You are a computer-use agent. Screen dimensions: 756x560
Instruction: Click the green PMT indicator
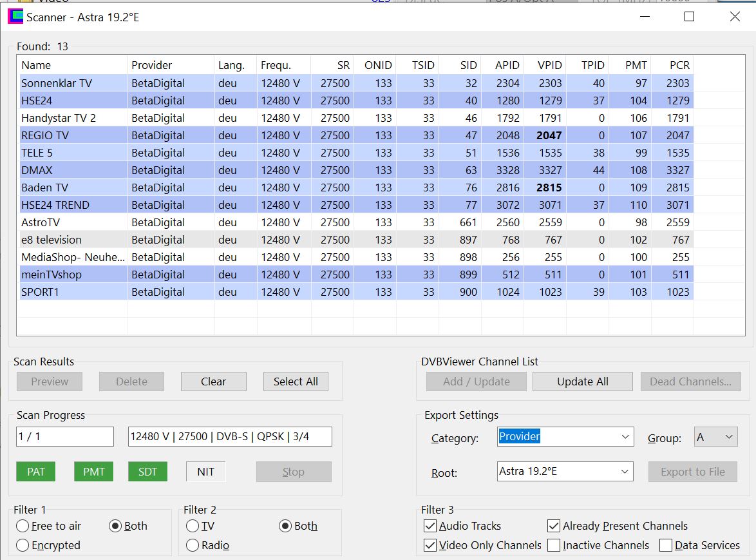pyautogui.click(x=94, y=472)
